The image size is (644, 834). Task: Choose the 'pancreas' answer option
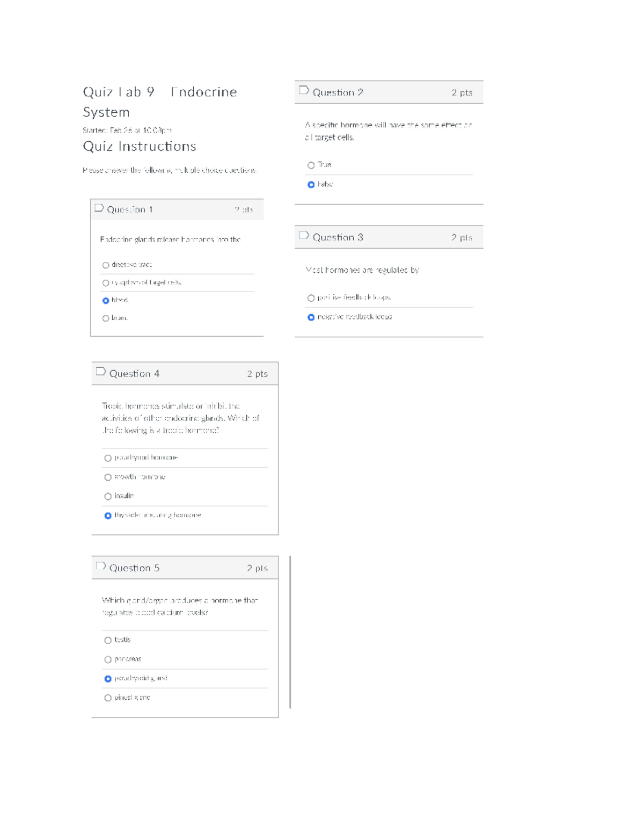pos(108,659)
